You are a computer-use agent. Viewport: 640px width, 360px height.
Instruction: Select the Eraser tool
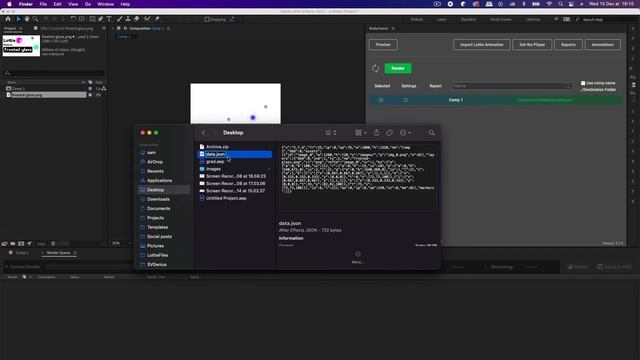pos(136,19)
